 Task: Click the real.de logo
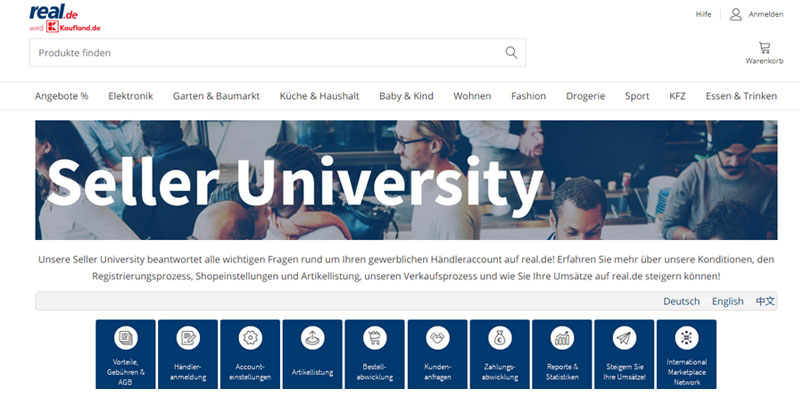pos(54,11)
